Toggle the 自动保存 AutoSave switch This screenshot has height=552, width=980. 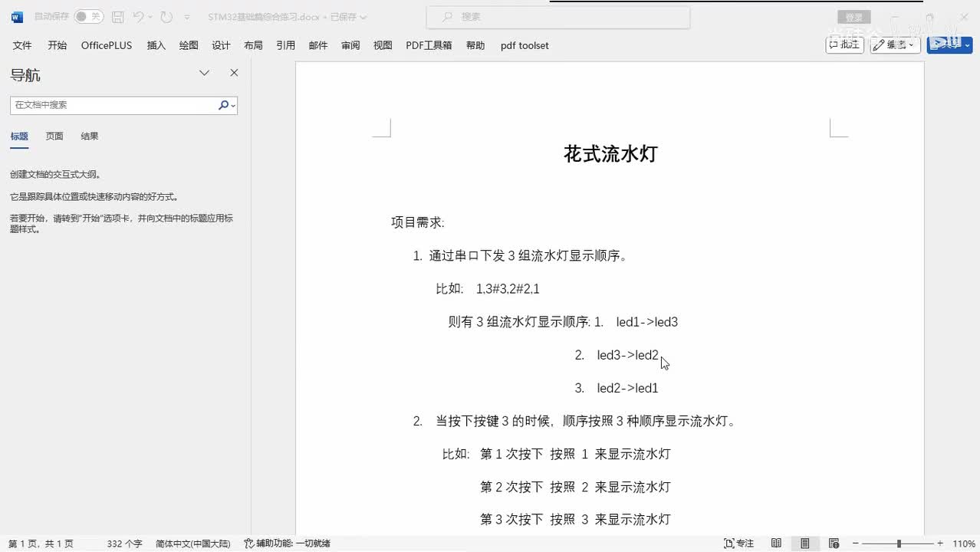88,16
